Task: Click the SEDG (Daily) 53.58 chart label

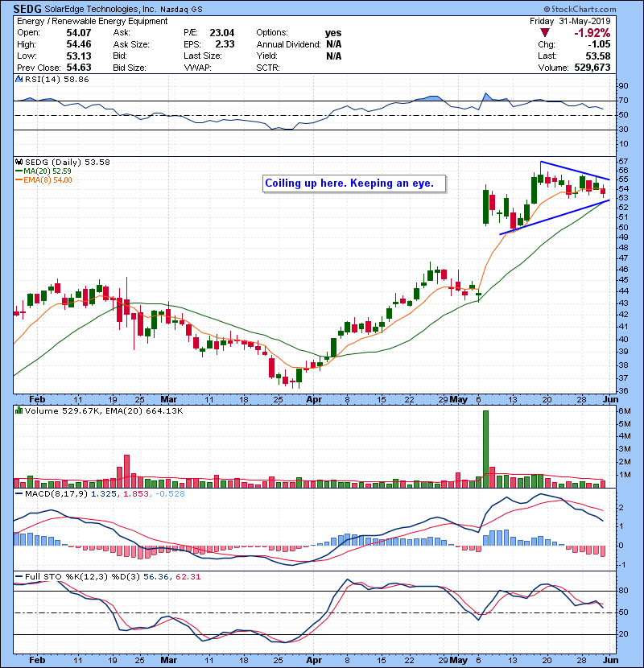Action: 68,162
